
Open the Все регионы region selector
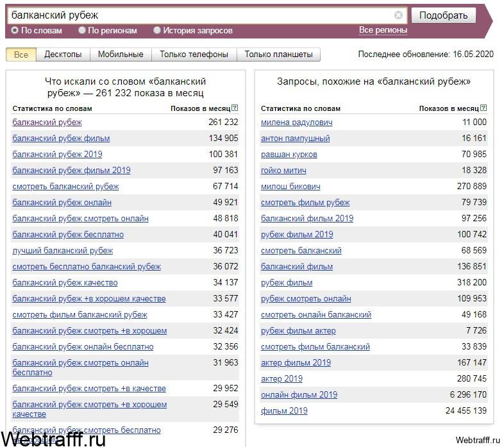383,30
